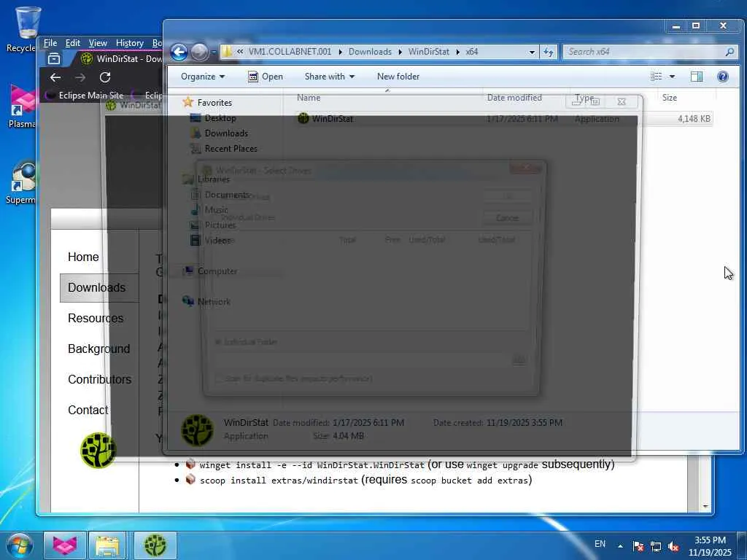
Task: Show hidden tray icons arrow
Action: [x=620, y=546]
